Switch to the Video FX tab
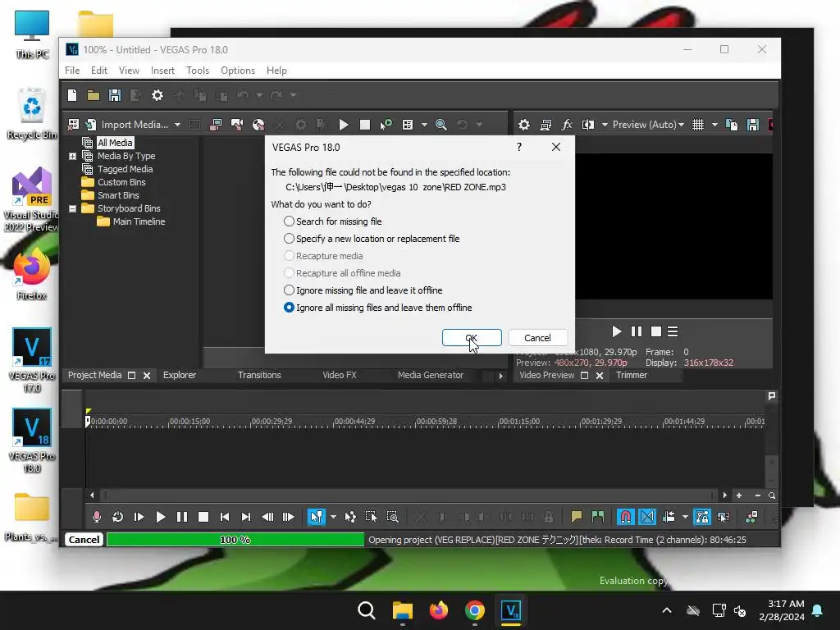The image size is (840, 630). (339, 375)
